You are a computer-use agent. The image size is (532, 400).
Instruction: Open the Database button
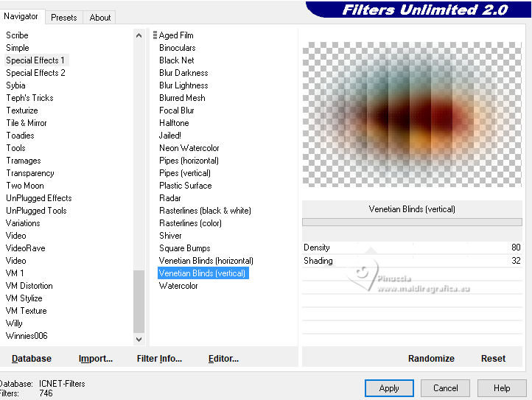(x=32, y=359)
